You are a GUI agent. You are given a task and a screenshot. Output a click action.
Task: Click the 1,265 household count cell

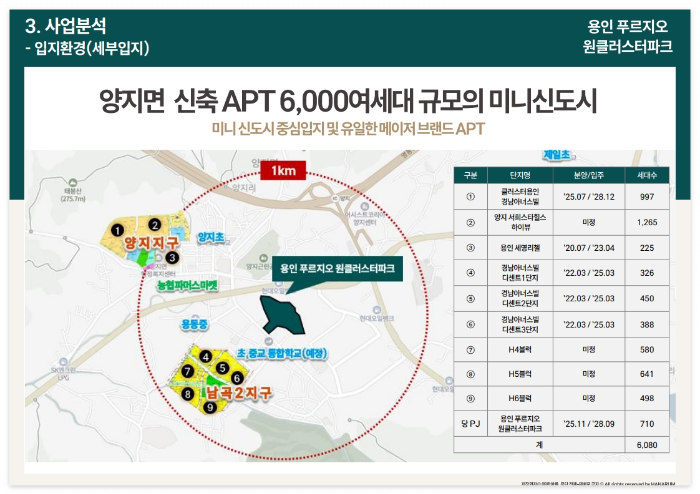coord(647,222)
